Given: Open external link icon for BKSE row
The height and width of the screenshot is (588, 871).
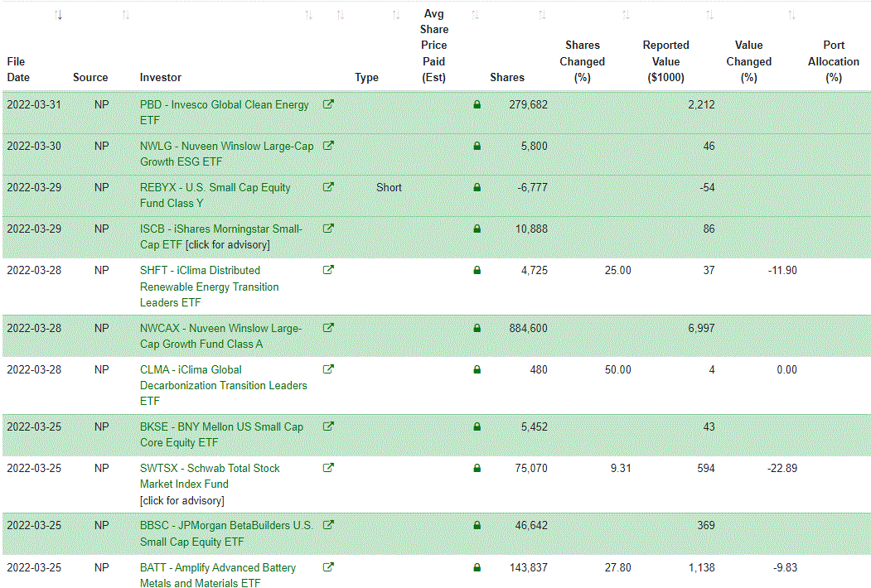Looking at the screenshot, I should click(328, 427).
